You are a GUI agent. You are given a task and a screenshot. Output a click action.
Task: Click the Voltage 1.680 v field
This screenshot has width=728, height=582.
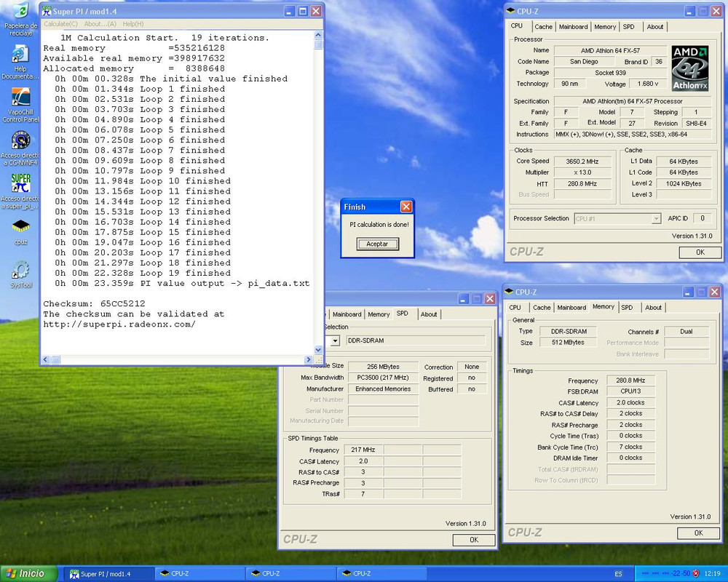pyautogui.click(x=647, y=84)
